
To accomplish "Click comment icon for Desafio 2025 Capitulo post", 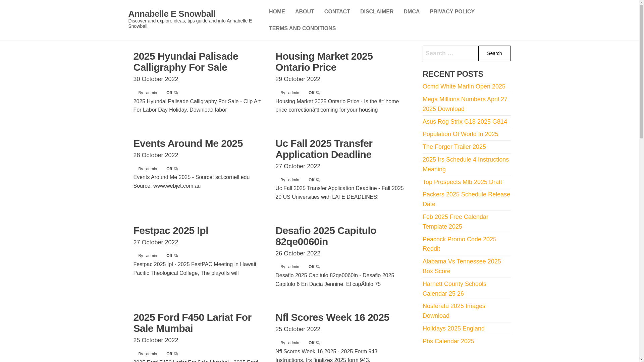I will (318, 267).
